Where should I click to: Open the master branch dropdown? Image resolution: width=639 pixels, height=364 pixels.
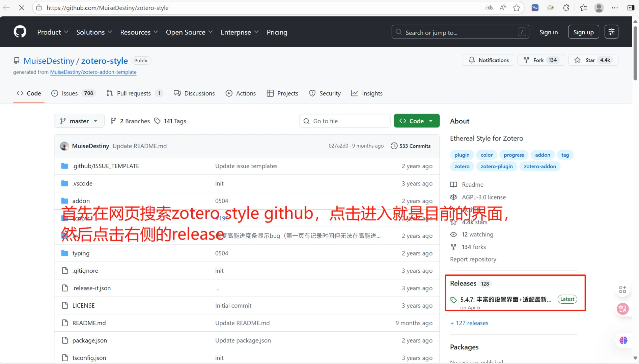pos(79,121)
